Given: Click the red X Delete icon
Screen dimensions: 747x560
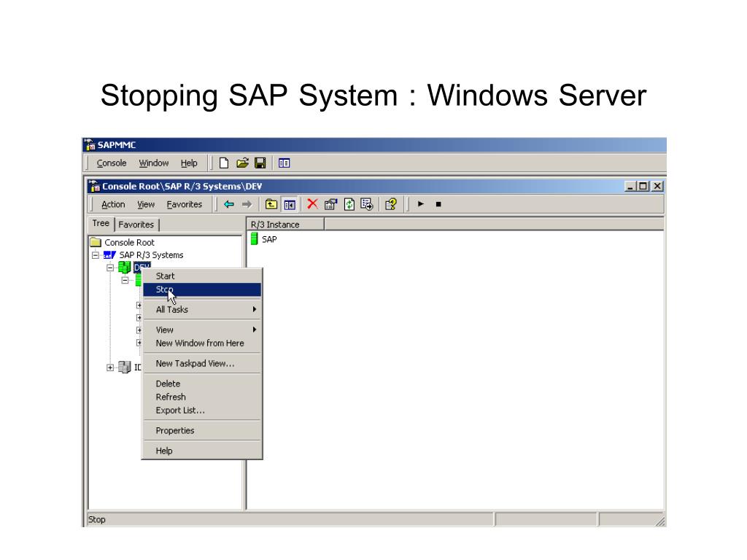Looking at the screenshot, I should [x=312, y=204].
